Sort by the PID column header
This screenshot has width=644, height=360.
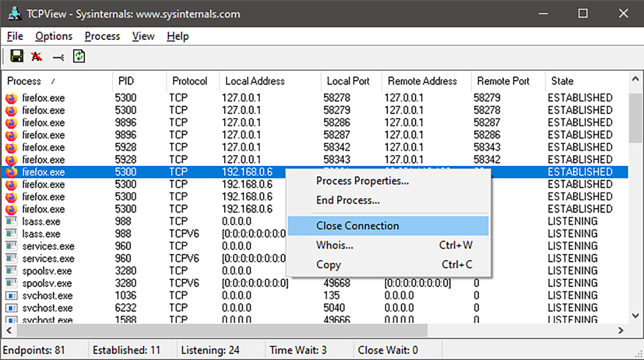140,81
